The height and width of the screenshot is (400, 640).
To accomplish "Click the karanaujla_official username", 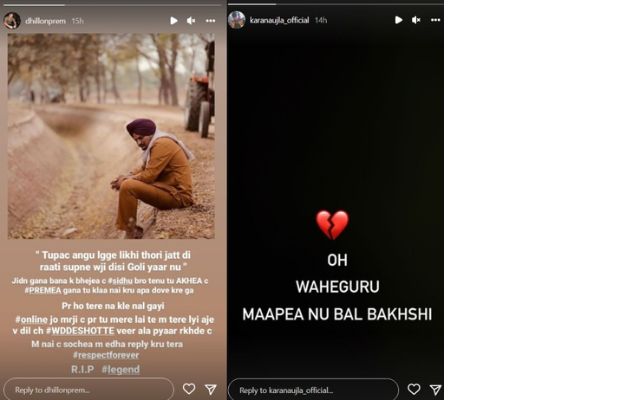I will click(x=279, y=20).
